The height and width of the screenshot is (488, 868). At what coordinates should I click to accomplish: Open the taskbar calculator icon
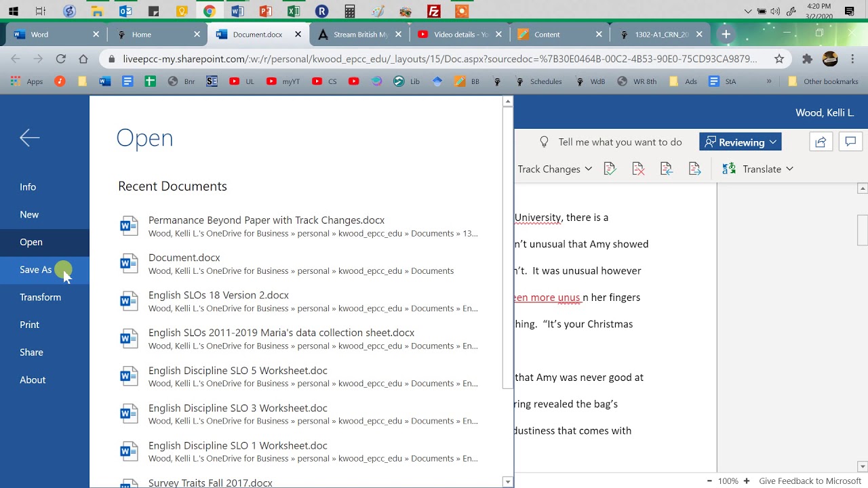click(349, 11)
